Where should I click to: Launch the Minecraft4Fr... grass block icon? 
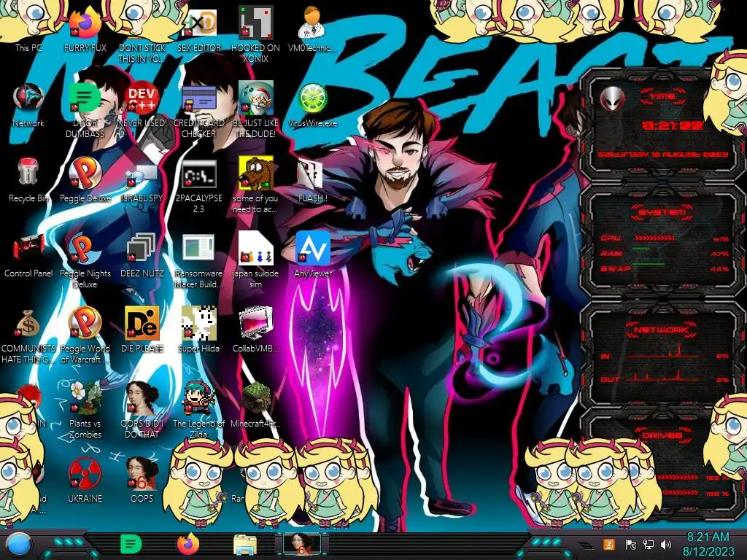pyautogui.click(x=256, y=405)
